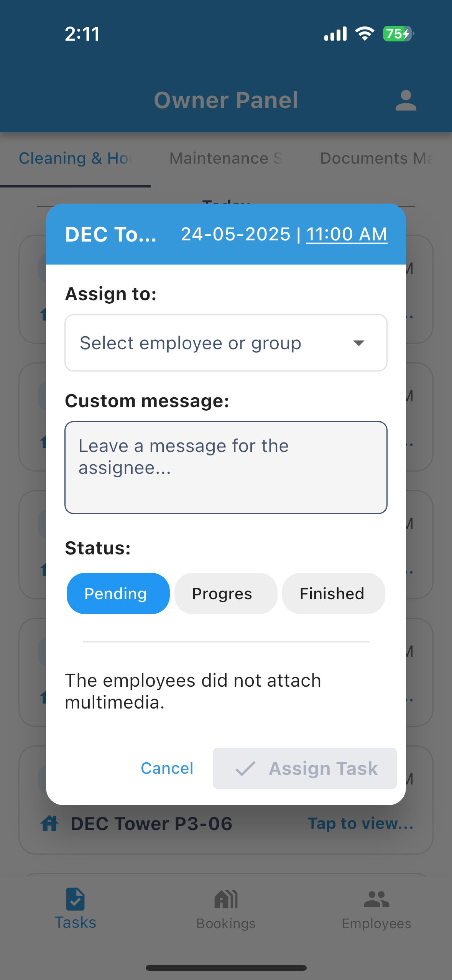Viewport: 452px width, 980px height.
Task: Cancel the task assignment dialog
Action: click(167, 768)
